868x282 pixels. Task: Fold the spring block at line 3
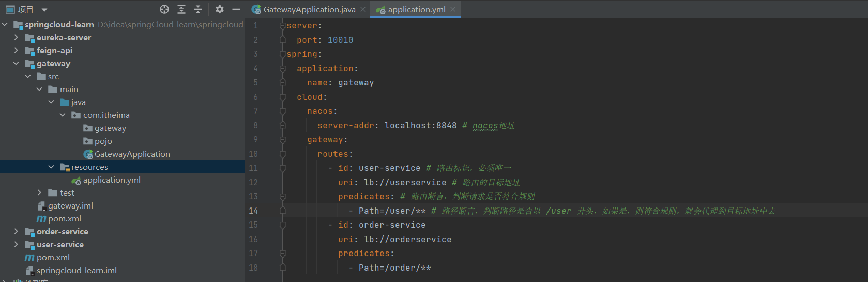point(282,54)
